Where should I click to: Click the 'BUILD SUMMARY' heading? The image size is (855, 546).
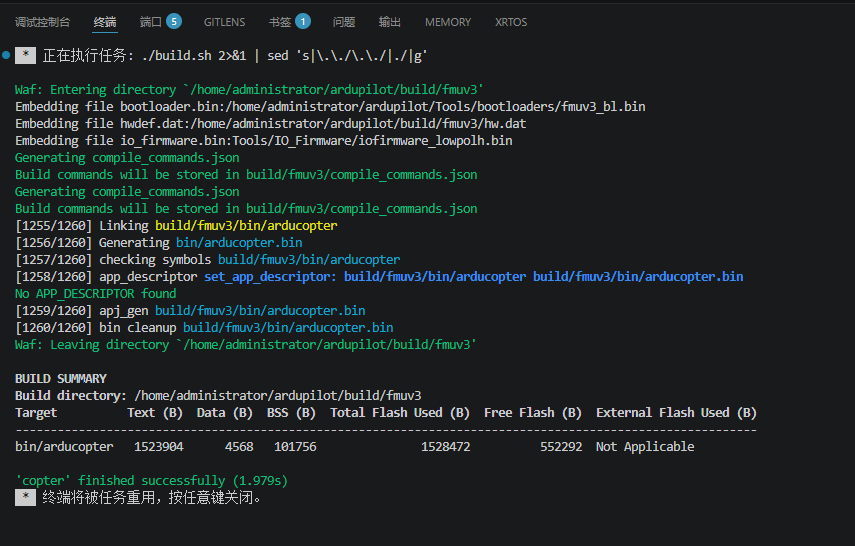[61, 379]
